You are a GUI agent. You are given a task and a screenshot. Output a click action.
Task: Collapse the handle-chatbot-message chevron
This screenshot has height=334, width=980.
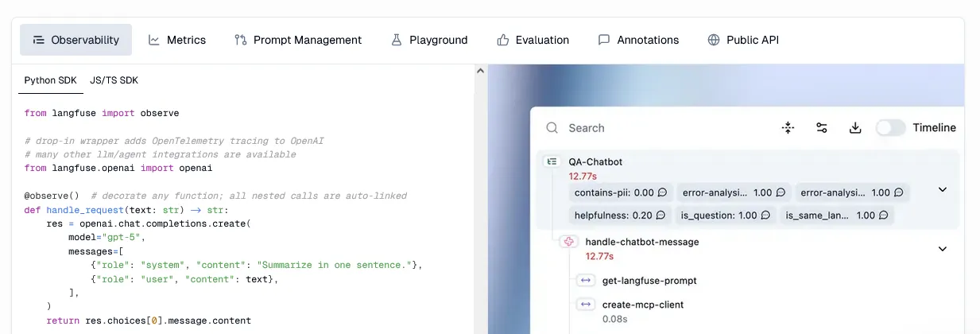point(943,249)
